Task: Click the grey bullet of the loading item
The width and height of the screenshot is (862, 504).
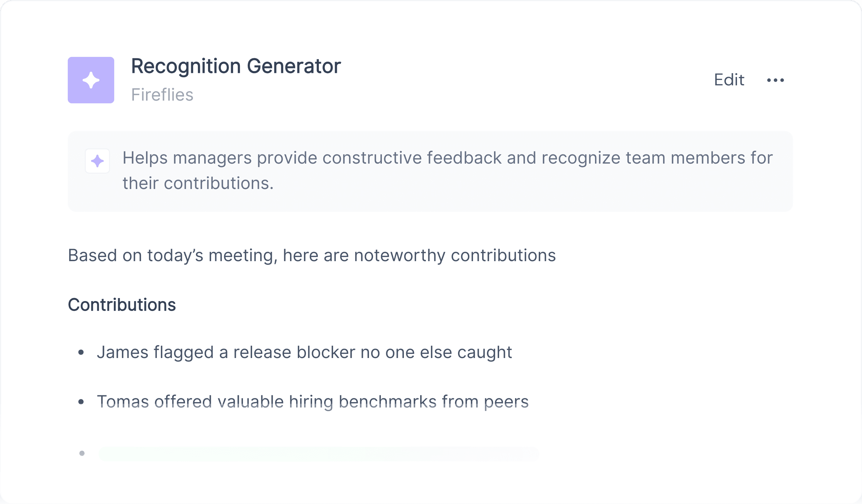Action: tap(82, 454)
